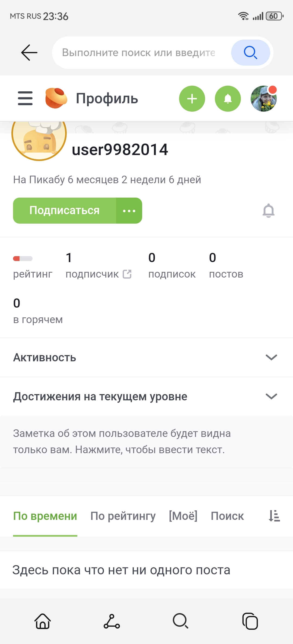Click the user note text field
Viewport: 293px width, 644px height.
click(122, 442)
